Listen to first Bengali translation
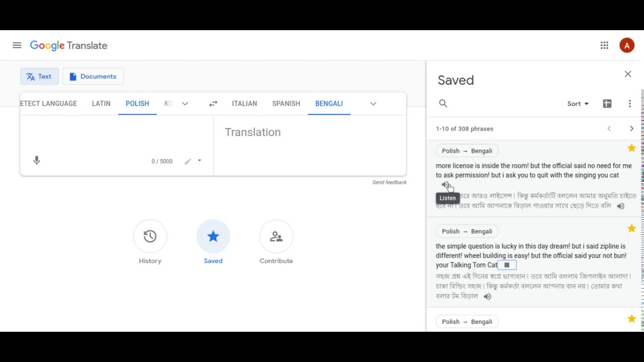 (620, 206)
